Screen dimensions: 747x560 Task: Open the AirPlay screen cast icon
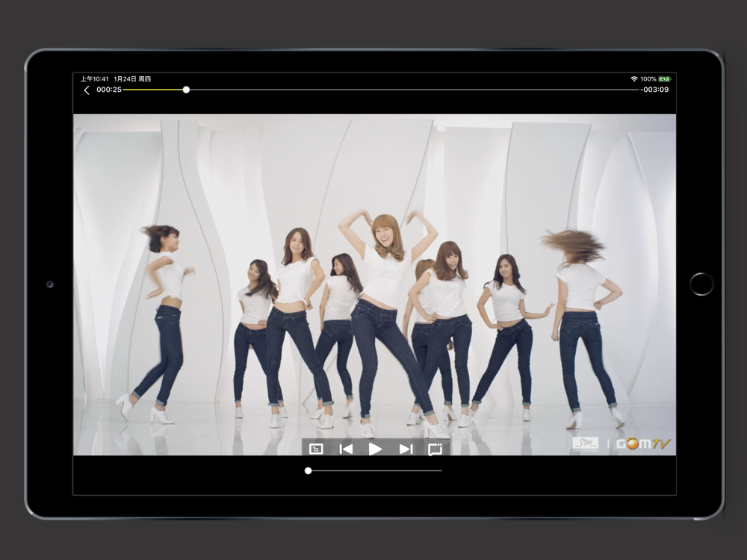pyautogui.click(x=436, y=449)
